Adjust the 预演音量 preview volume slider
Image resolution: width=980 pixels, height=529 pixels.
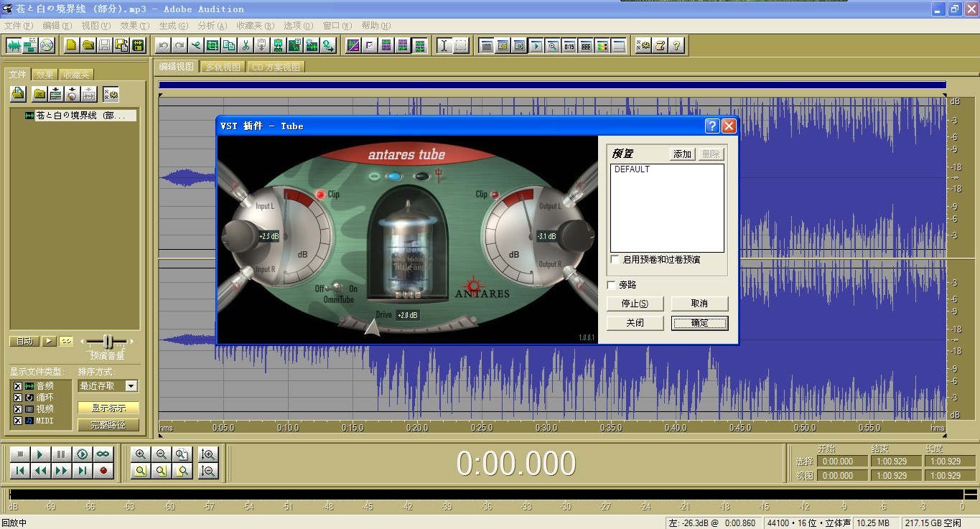107,342
